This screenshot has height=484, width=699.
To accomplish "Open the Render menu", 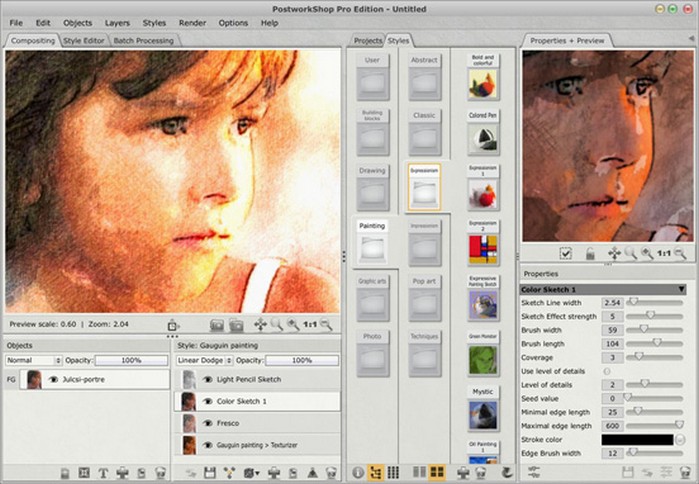I will pyautogui.click(x=192, y=22).
